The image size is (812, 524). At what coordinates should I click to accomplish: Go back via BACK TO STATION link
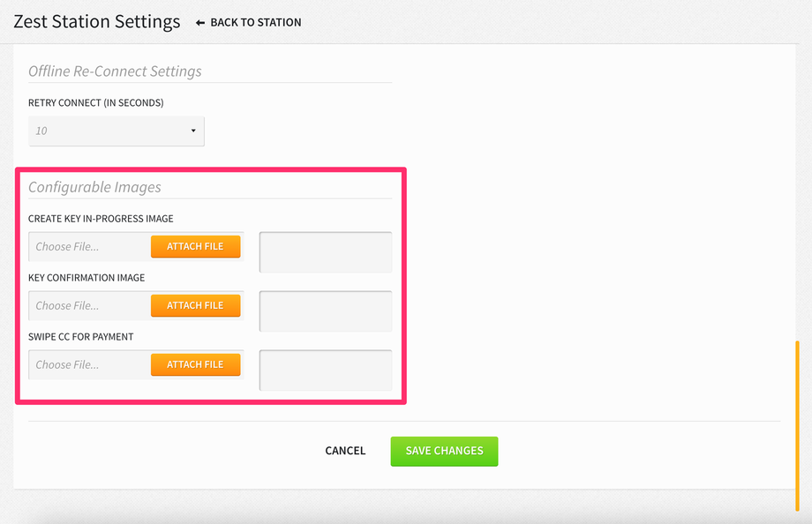point(255,22)
